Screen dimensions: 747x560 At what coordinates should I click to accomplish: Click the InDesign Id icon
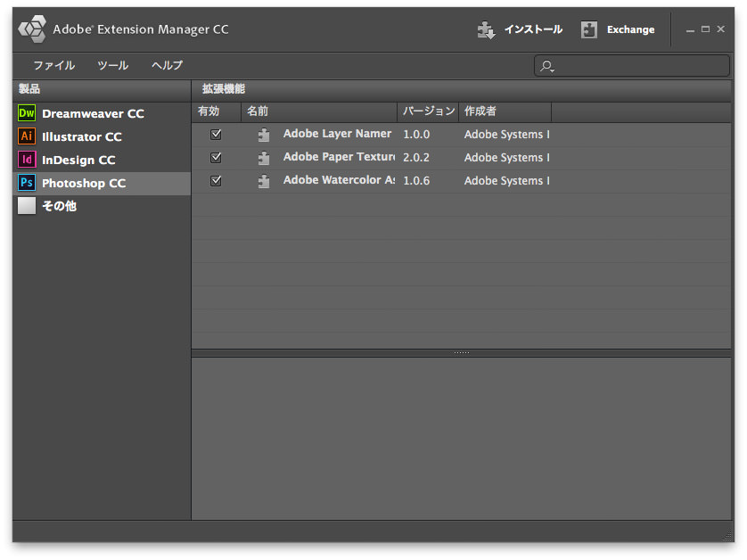pos(27,160)
